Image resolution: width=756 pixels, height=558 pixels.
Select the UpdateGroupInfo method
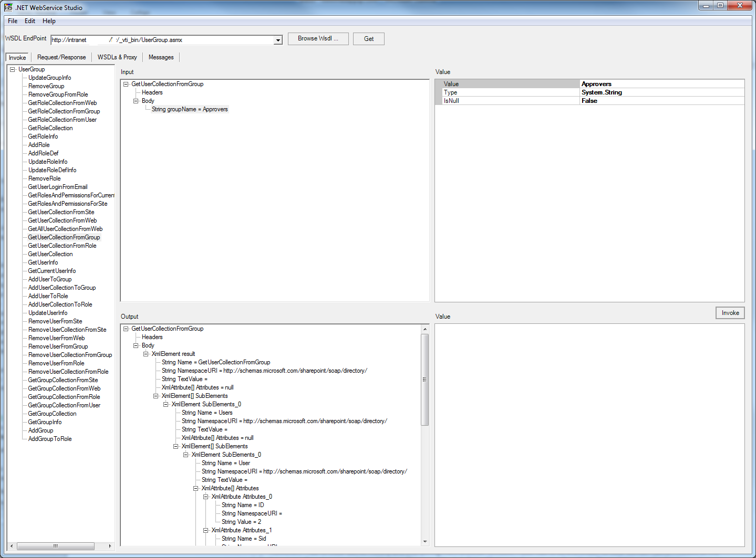(49, 78)
